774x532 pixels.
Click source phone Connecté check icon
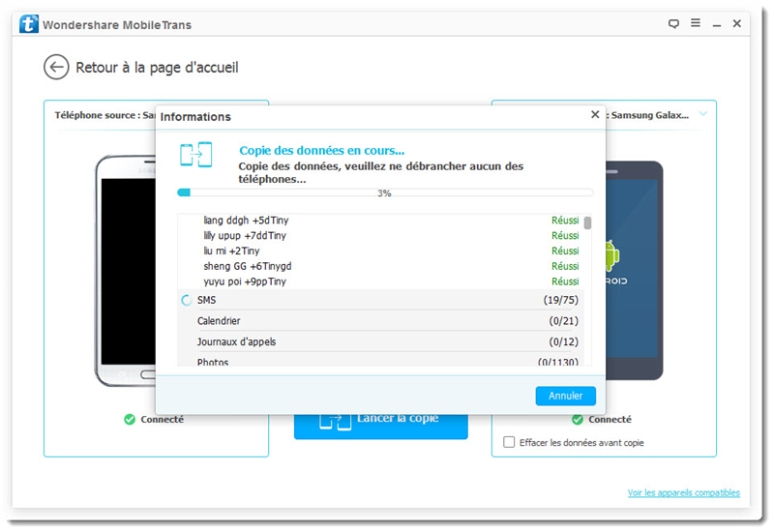coord(130,420)
